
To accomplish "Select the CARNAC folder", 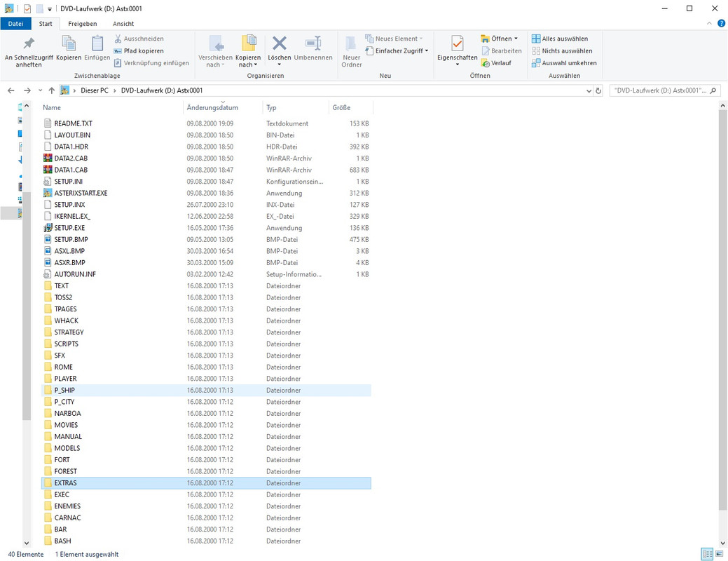I will (206, 518).
